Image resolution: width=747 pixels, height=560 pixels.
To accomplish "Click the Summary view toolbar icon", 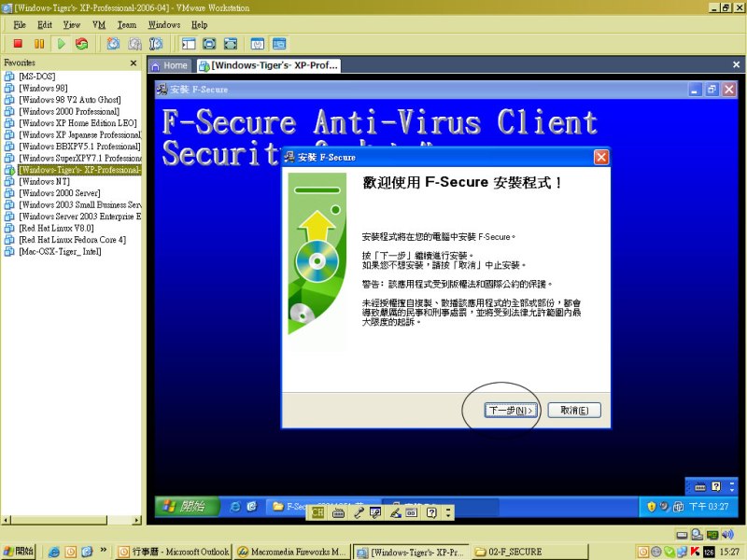I will point(258,44).
